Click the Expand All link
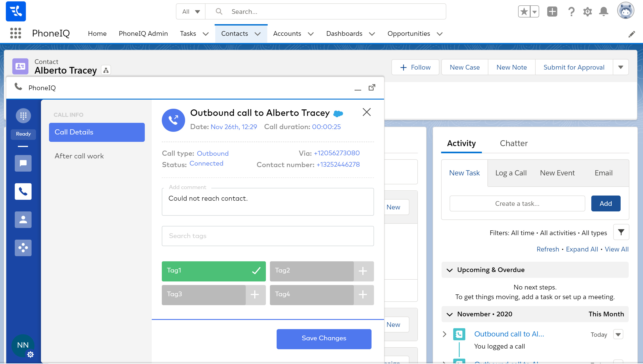643x364 pixels. pyautogui.click(x=582, y=249)
